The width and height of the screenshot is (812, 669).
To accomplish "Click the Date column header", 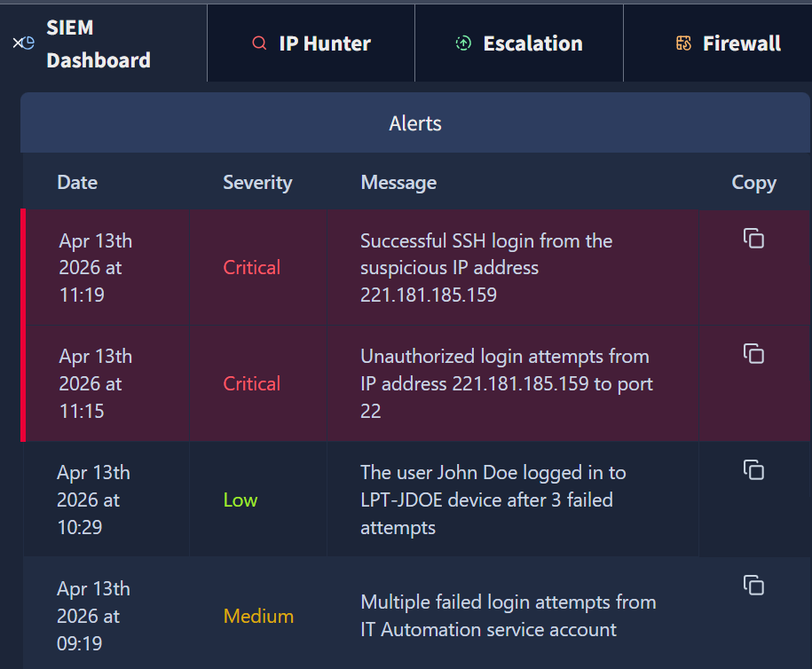I will [x=77, y=182].
